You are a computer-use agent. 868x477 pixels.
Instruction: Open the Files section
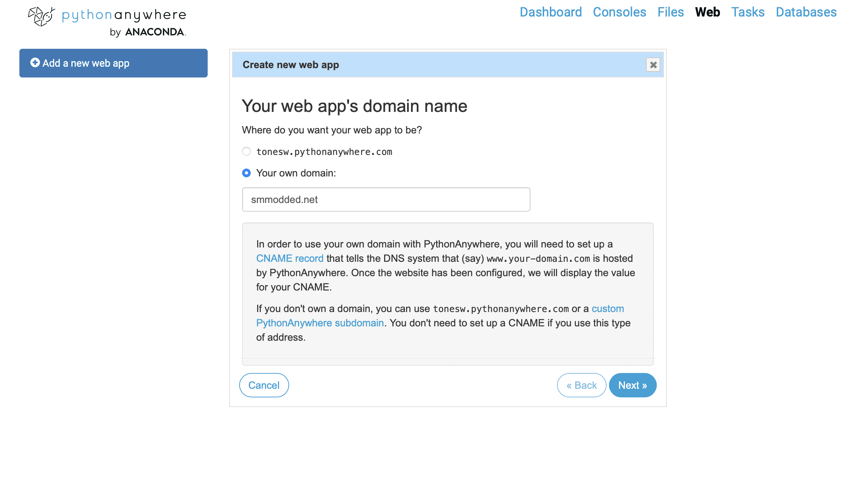670,12
